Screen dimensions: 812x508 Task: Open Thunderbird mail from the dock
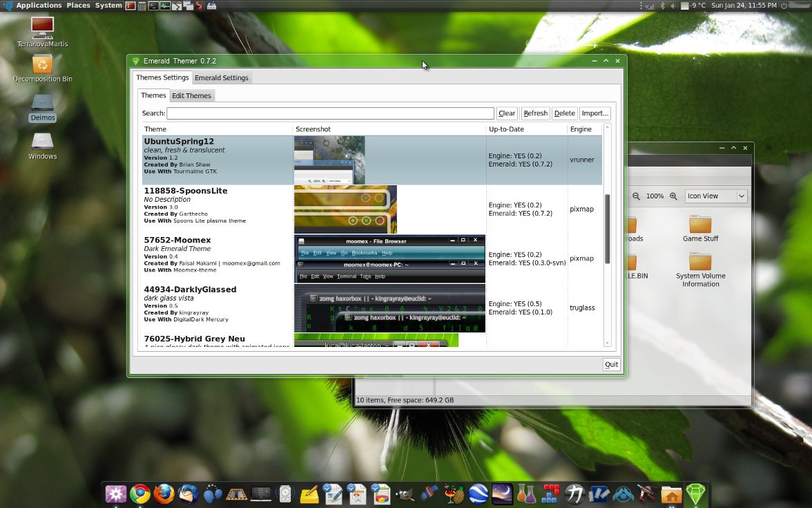coord(188,493)
